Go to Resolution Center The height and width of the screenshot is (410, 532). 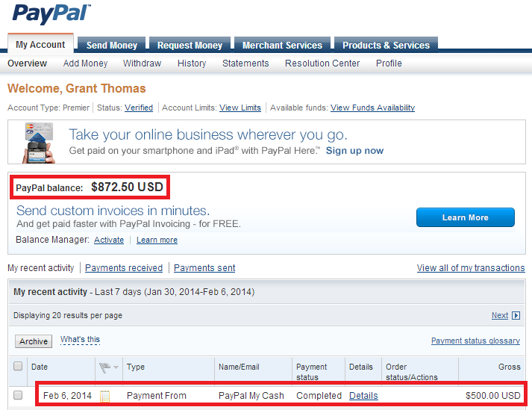pos(322,63)
